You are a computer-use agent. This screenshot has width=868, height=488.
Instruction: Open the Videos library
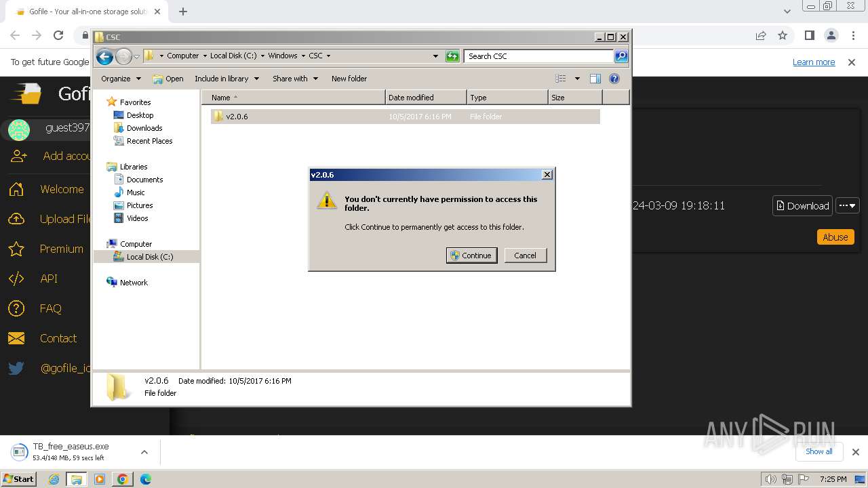click(x=137, y=218)
